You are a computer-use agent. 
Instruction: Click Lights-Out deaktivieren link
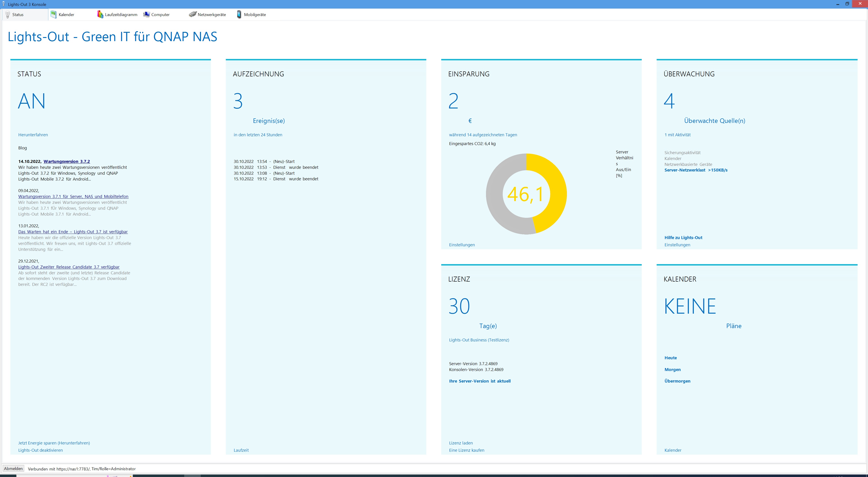(40, 450)
